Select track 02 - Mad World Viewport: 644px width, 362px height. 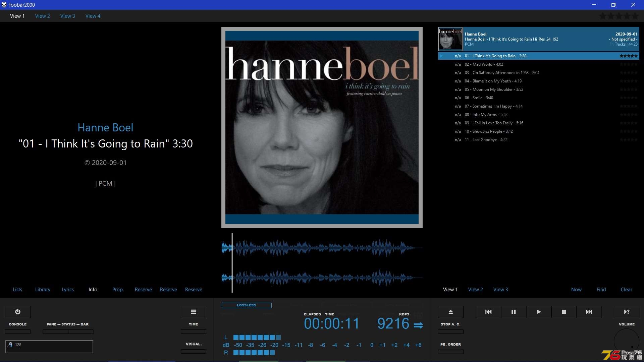point(539,64)
